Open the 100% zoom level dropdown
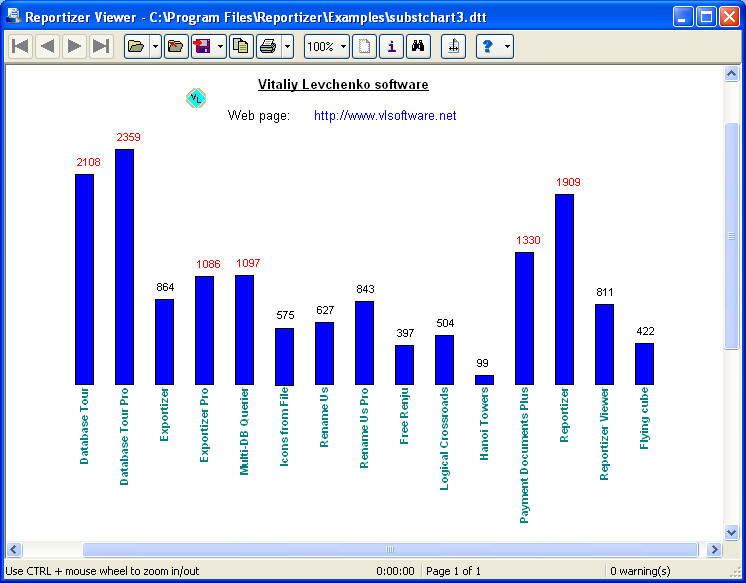746x583 pixels. pyautogui.click(x=326, y=47)
